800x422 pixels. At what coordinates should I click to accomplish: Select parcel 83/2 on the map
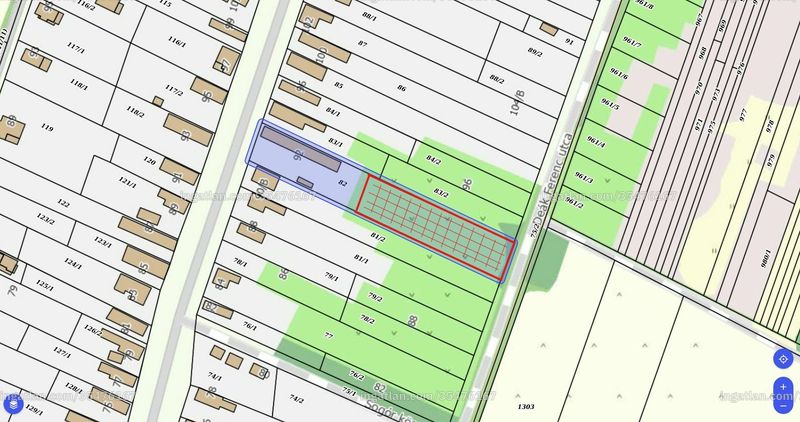(441, 194)
